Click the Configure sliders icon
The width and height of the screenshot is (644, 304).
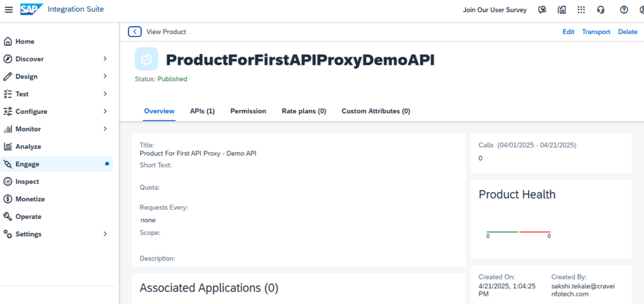[x=8, y=112]
